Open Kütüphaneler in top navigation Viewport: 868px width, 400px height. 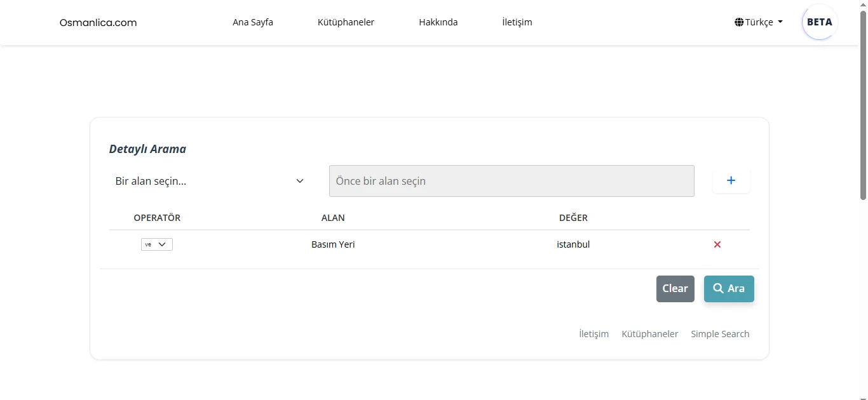coord(346,22)
